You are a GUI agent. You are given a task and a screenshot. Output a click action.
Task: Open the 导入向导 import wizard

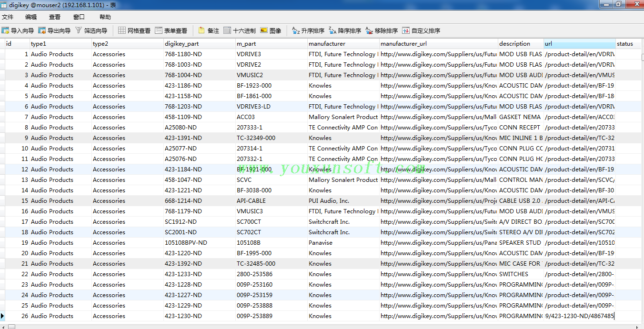pyautogui.click(x=18, y=30)
